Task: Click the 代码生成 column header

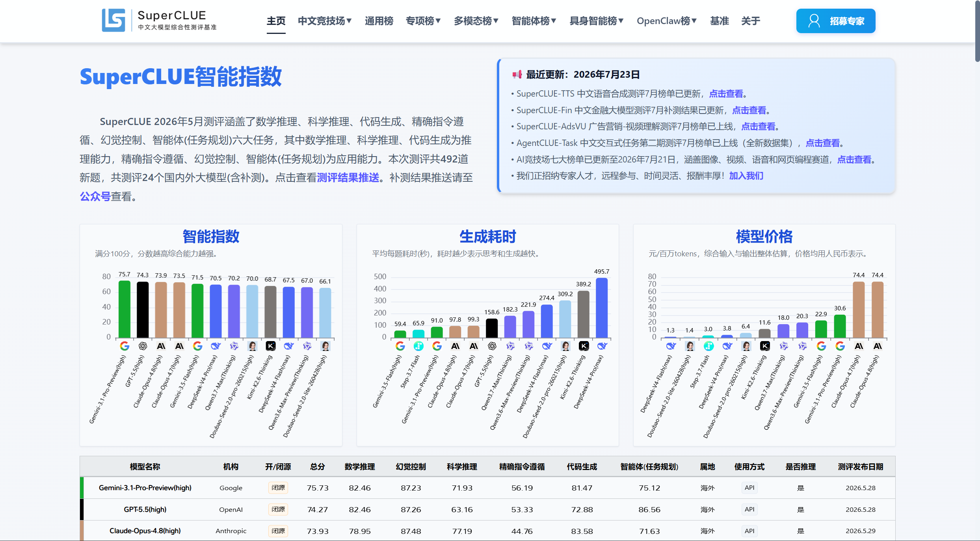Action: click(x=582, y=467)
